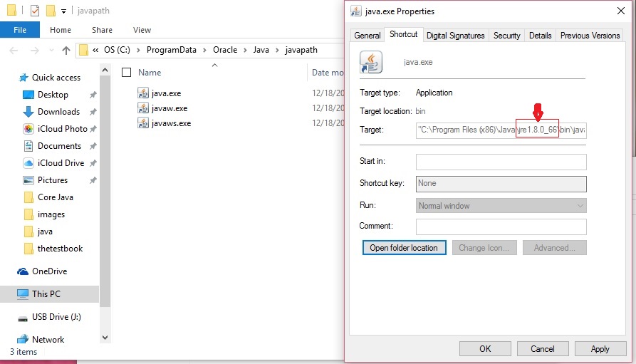The width and height of the screenshot is (636, 364).
Task: Open Core Java folder icon
Action: [28, 197]
